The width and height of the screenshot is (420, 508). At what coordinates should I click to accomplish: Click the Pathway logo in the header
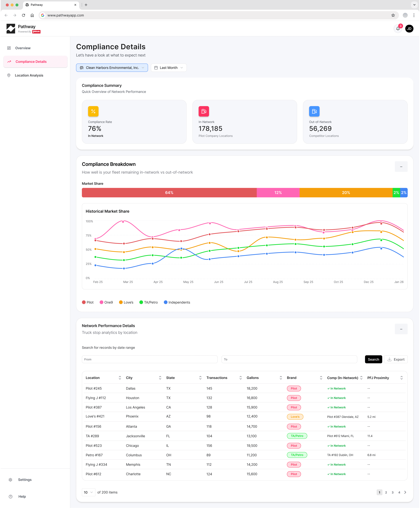point(11,28)
